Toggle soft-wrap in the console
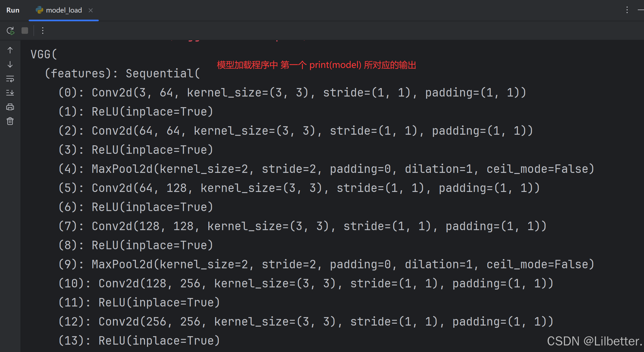Image resolution: width=644 pixels, height=352 pixels. (x=10, y=79)
